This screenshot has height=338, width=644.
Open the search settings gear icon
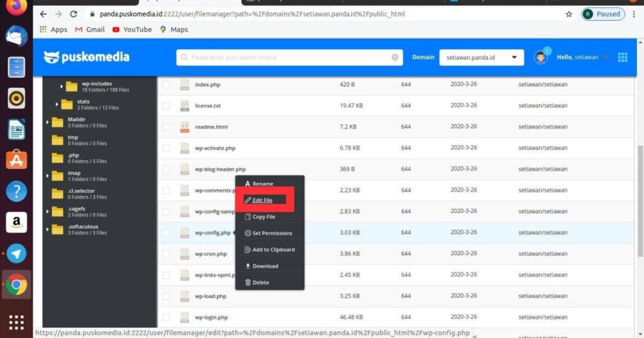pyautogui.click(x=395, y=57)
